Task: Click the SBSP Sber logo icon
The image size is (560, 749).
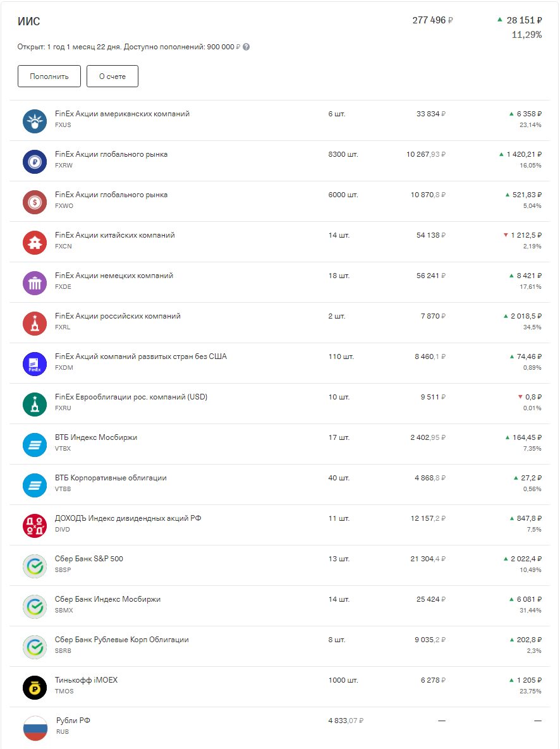Action: coord(35,566)
